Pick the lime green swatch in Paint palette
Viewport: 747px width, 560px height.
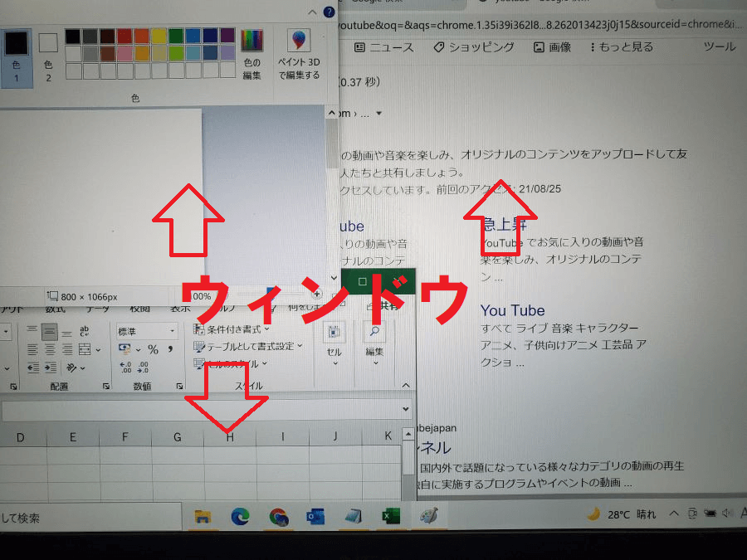coord(176,53)
